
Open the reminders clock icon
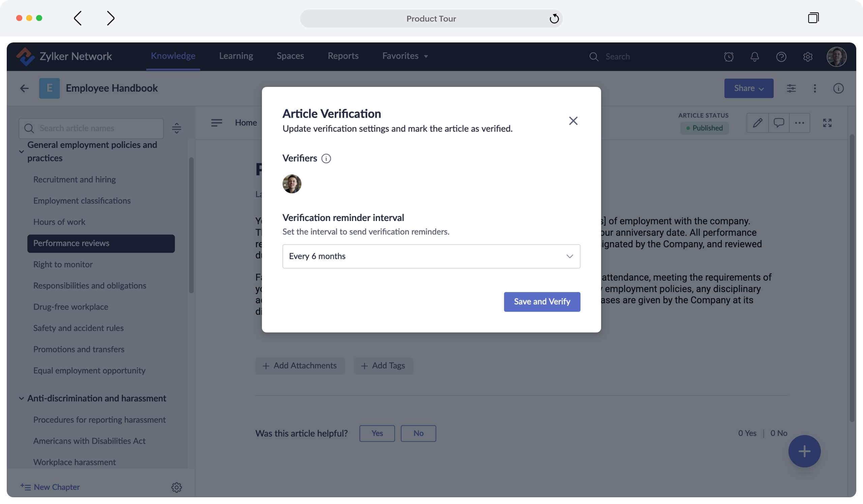pos(728,57)
